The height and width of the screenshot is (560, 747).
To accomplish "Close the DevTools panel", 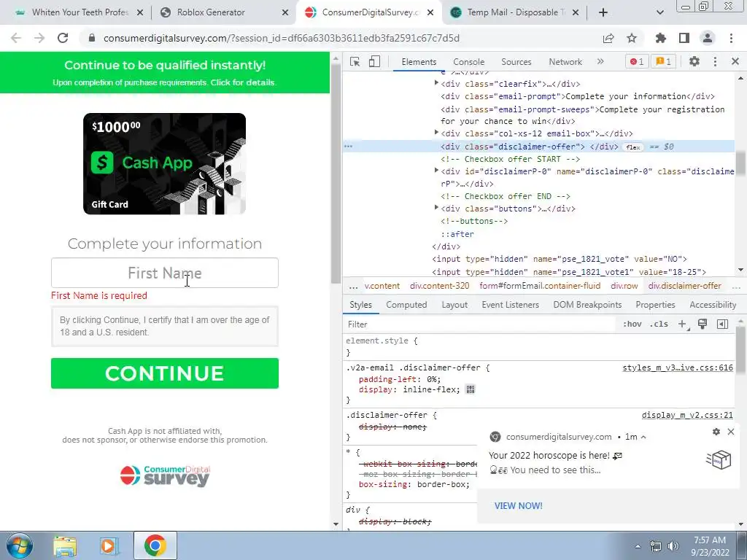I will 735,61.
